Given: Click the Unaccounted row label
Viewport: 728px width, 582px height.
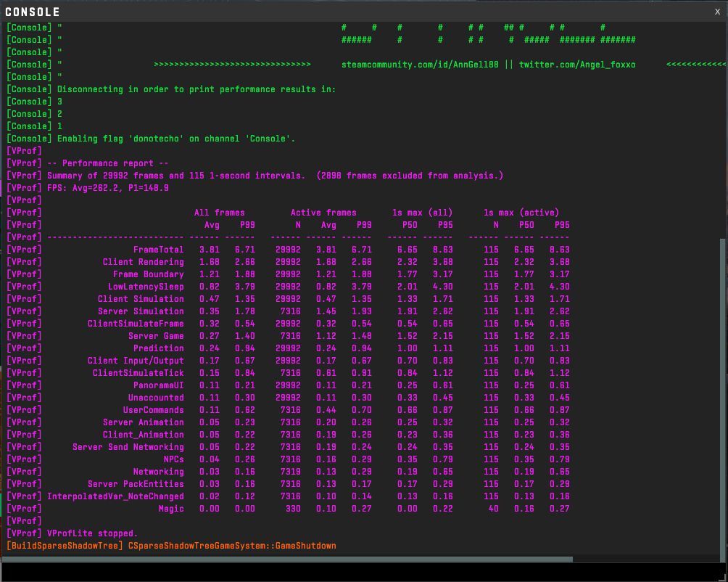Looking at the screenshot, I should click(x=156, y=398).
